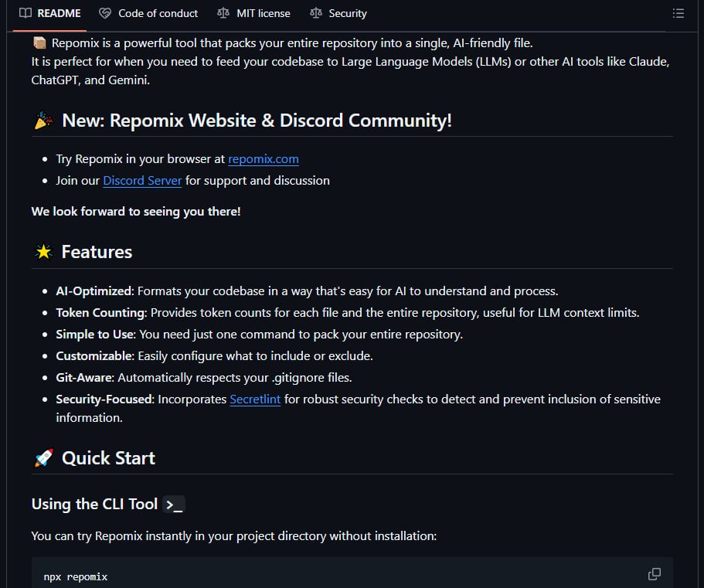Click the rocket emoji beside Quick Start
Screen dimensions: 704x588
[x=43, y=458]
